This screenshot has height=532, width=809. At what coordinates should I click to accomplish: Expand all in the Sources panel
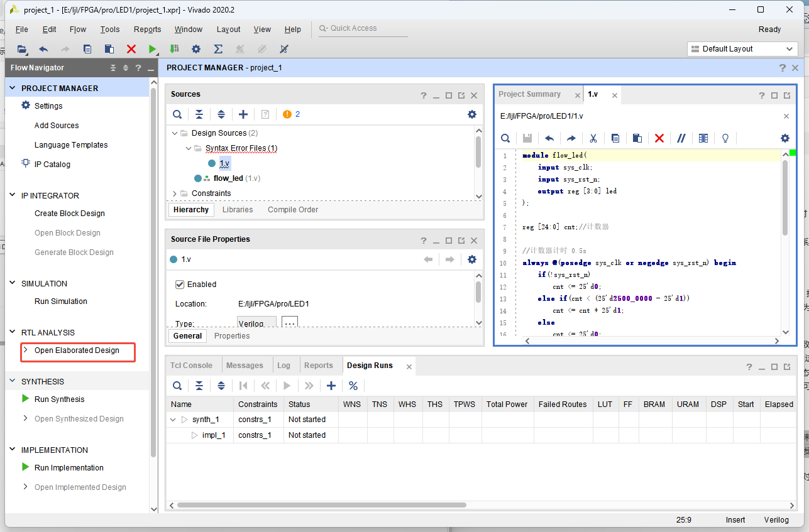(221, 114)
